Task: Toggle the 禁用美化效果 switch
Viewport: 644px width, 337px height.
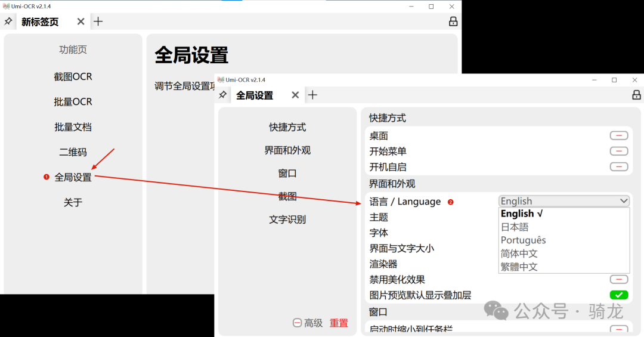Action: click(x=619, y=280)
